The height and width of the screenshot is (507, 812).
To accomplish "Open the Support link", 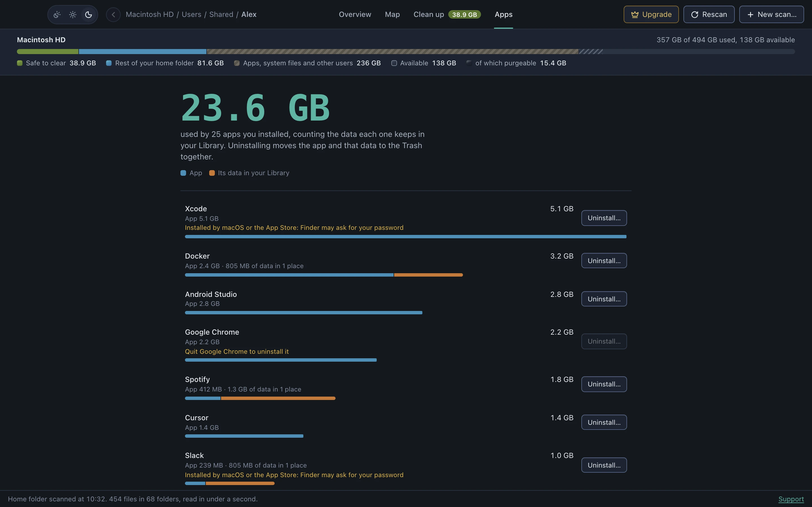I will click(x=791, y=499).
